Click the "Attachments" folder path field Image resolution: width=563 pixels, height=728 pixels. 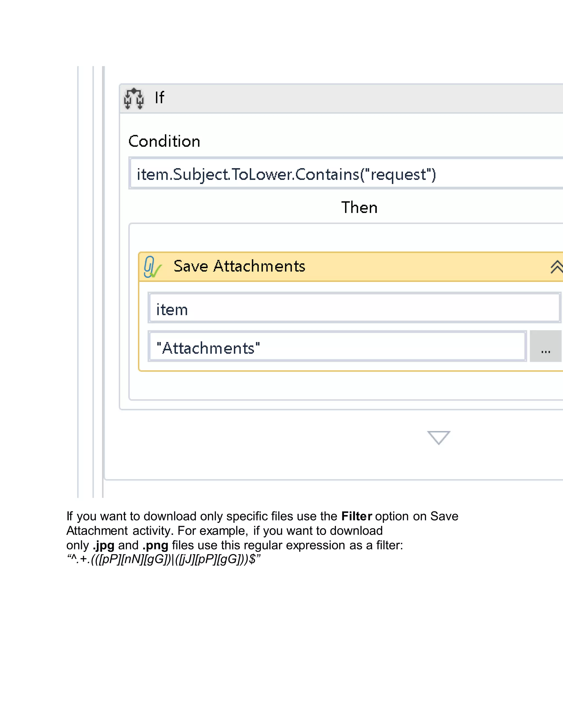coord(337,347)
